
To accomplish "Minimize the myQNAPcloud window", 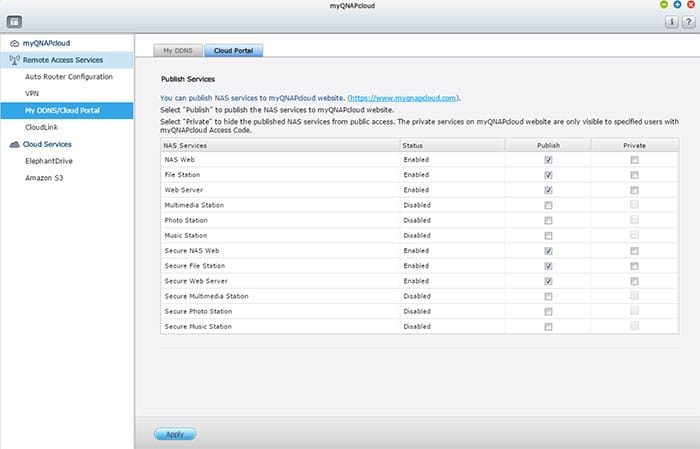I will pos(664,5).
